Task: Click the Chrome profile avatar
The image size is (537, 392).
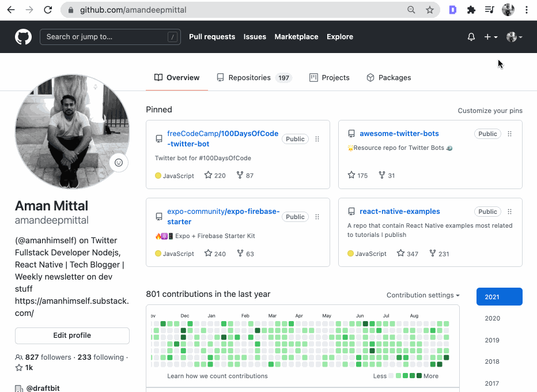Action: 508,10
